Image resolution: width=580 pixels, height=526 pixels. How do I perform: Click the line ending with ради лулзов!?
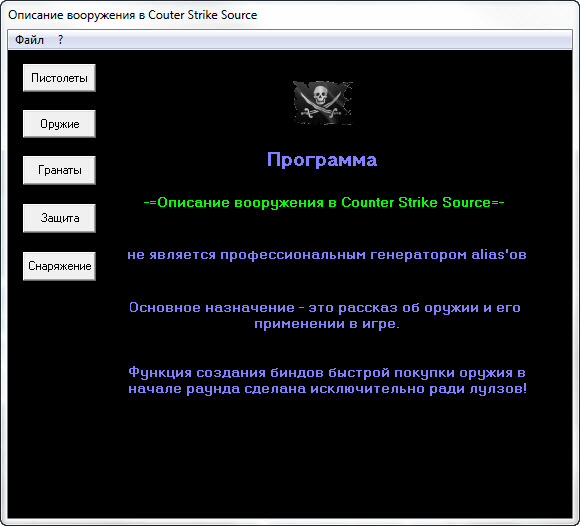click(327, 389)
